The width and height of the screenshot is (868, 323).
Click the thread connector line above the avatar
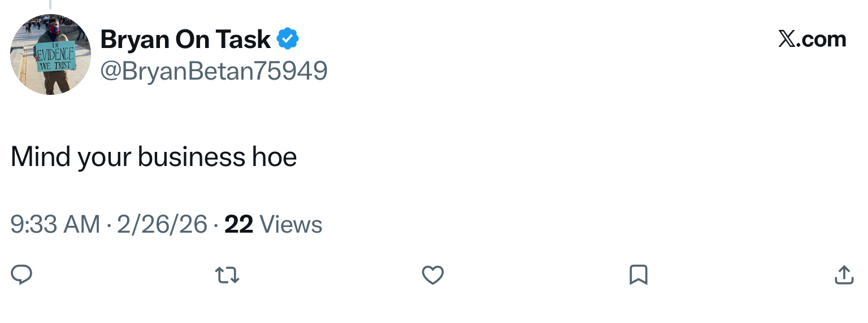(50, 5)
